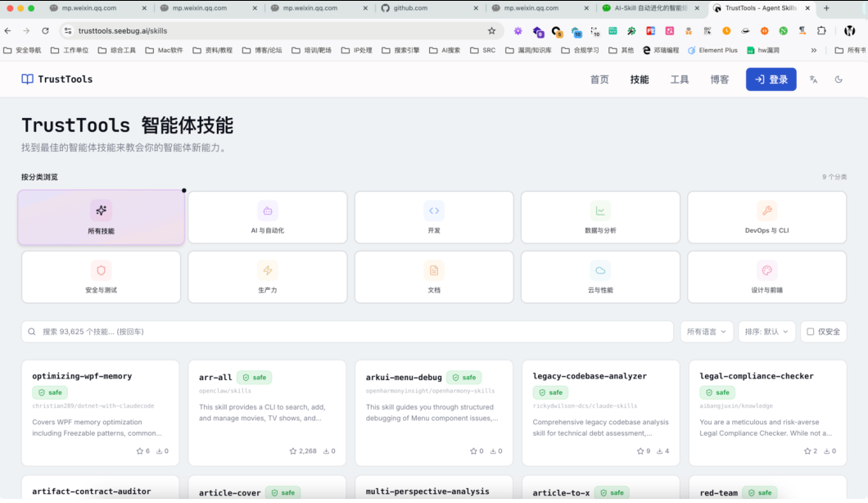The height and width of the screenshot is (503, 868).
Task: Toggle the dark mode moon icon
Action: tap(839, 79)
